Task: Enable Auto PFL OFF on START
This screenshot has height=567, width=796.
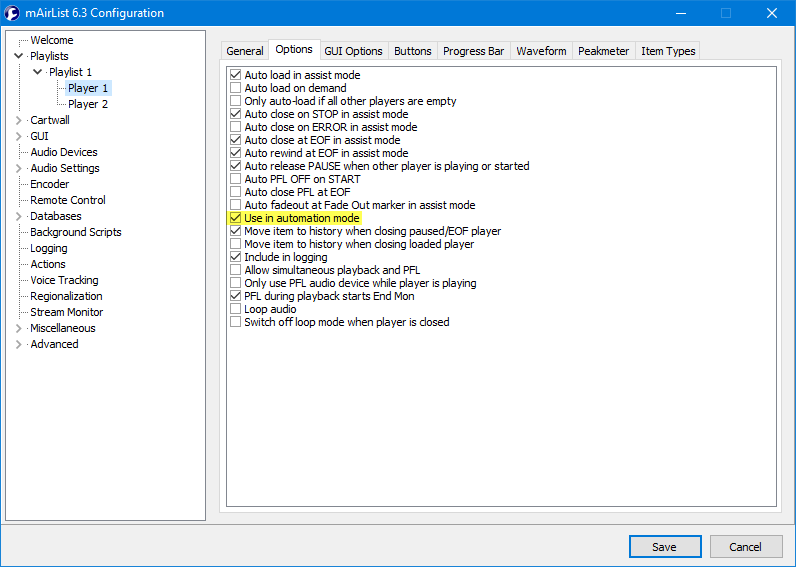Action: click(235, 179)
